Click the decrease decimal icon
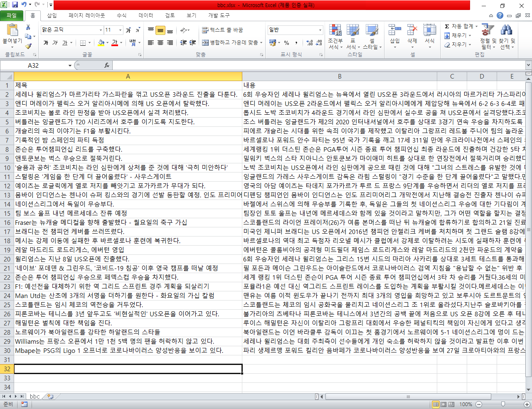Screen dimensions: 532x409 [319, 42]
